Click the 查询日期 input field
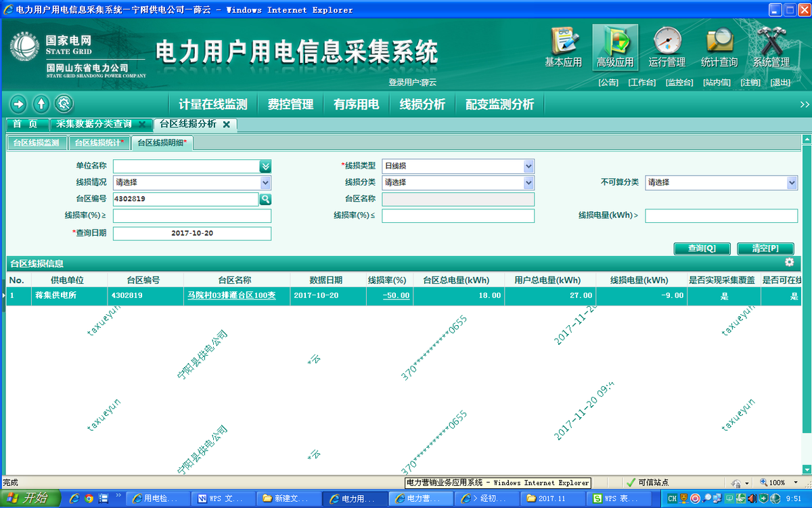This screenshot has height=508, width=812. (192, 234)
